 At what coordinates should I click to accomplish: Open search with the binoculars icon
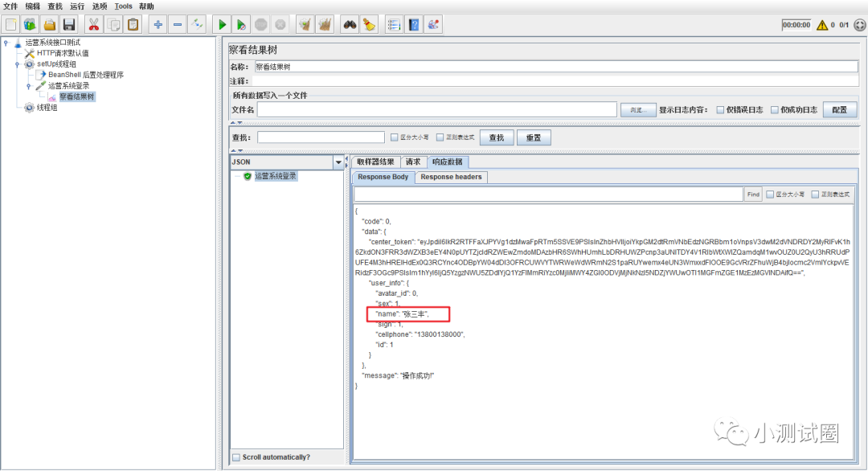(x=350, y=24)
